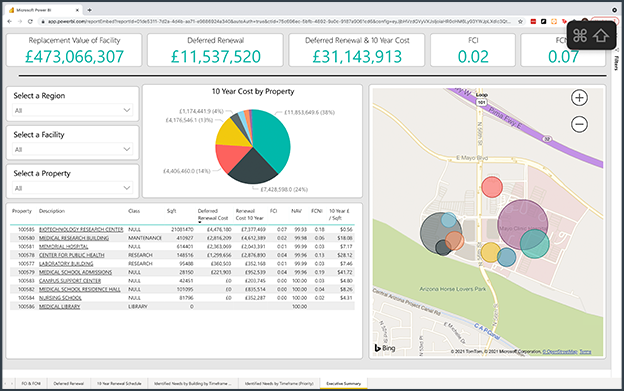Click Replacement Value of Facility card

(x=74, y=50)
